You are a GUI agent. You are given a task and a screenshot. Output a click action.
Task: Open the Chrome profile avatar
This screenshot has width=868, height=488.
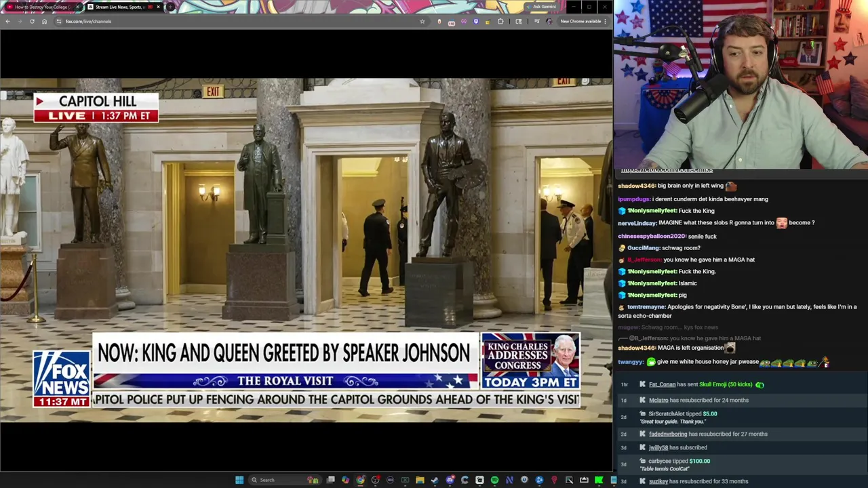(549, 21)
